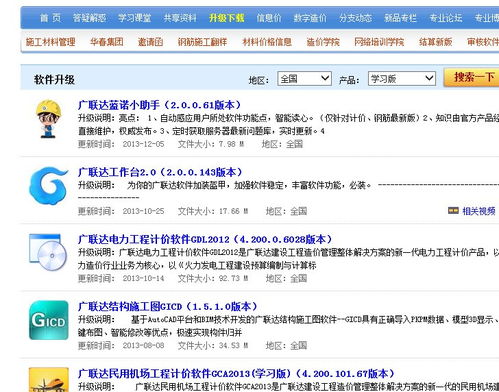Viewport: 499px width, 392px height.
Task: Click the file size 7.98 M
Action: [231, 144]
